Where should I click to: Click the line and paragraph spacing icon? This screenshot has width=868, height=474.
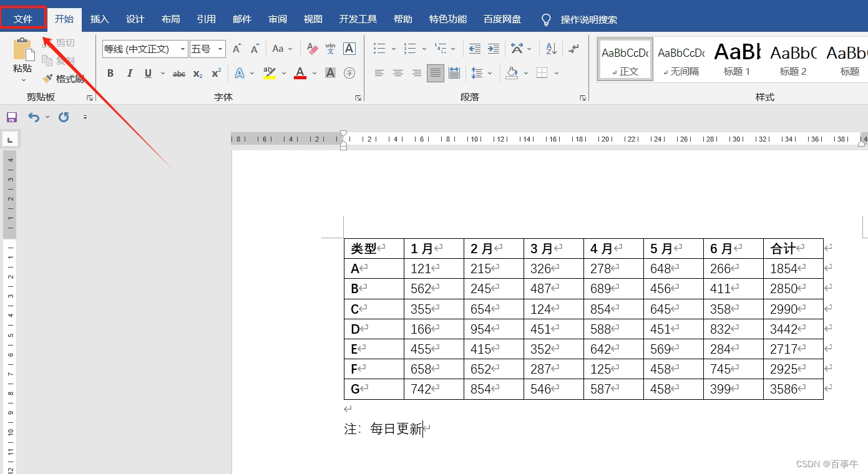tap(477, 73)
